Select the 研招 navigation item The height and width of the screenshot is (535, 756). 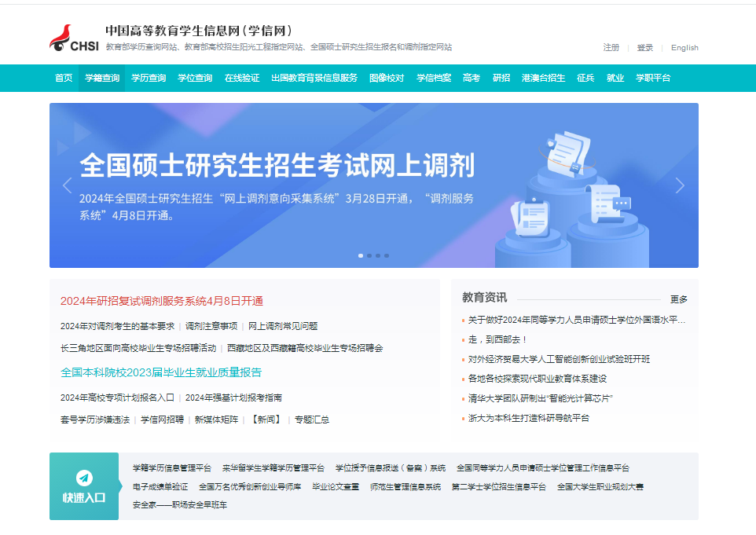coord(501,78)
